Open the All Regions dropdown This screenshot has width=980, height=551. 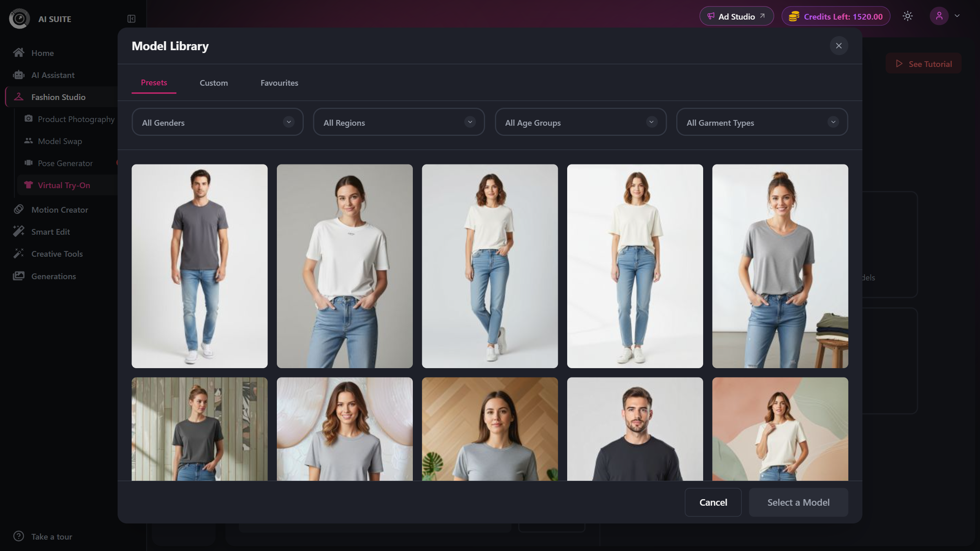point(399,122)
